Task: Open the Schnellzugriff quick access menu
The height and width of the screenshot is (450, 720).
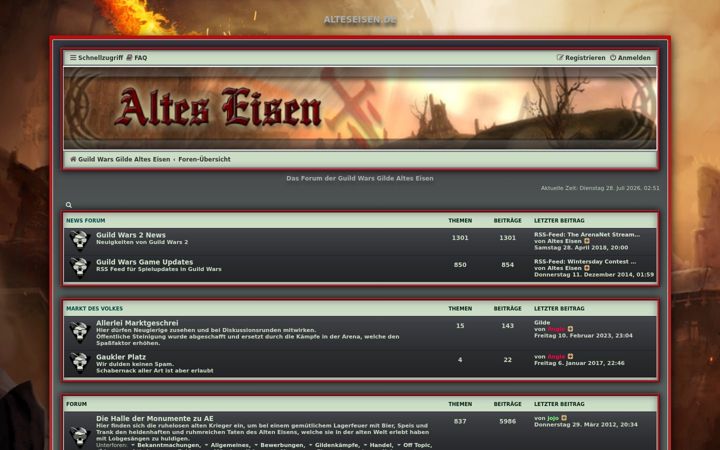Action: pyautogui.click(x=96, y=58)
